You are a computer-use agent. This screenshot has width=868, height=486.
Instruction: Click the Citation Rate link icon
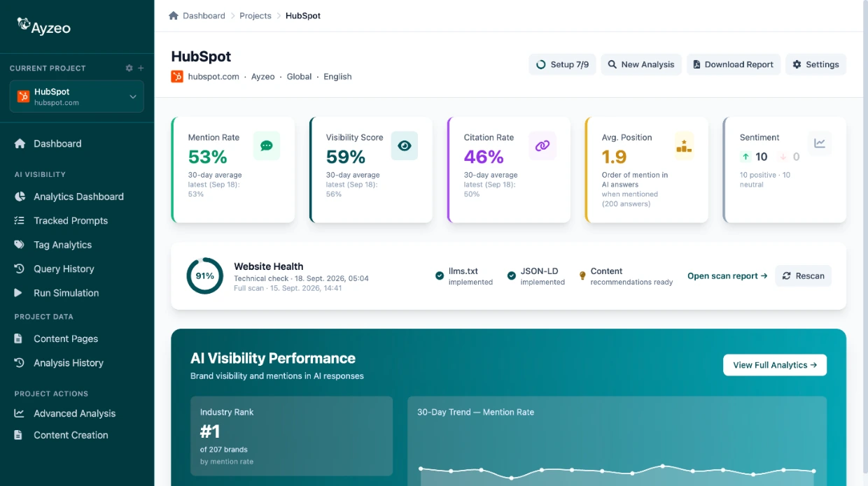[542, 145]
